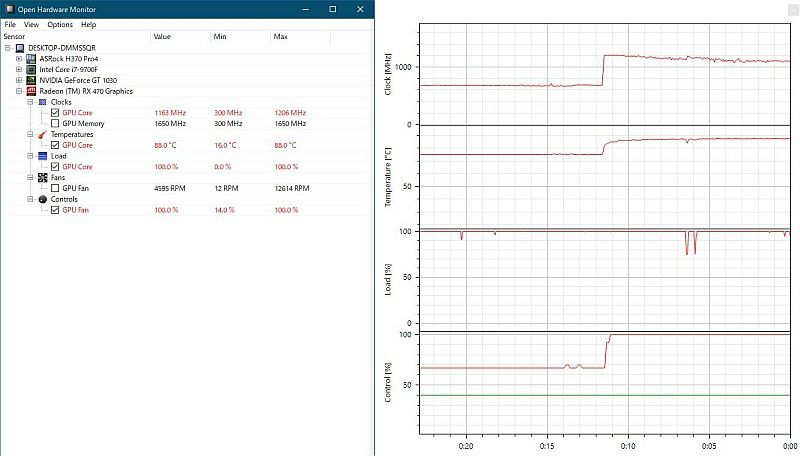This screenshot has width=800, height=456.
Task: Click the 0:10 time axis marker
Action: pyautogui.click(x=628, y=446)
